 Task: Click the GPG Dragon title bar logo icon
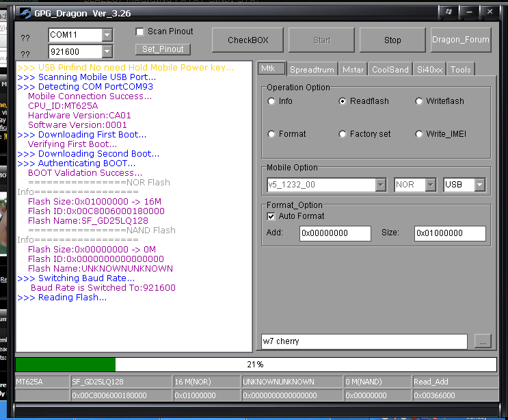click(x=24, y=12)
